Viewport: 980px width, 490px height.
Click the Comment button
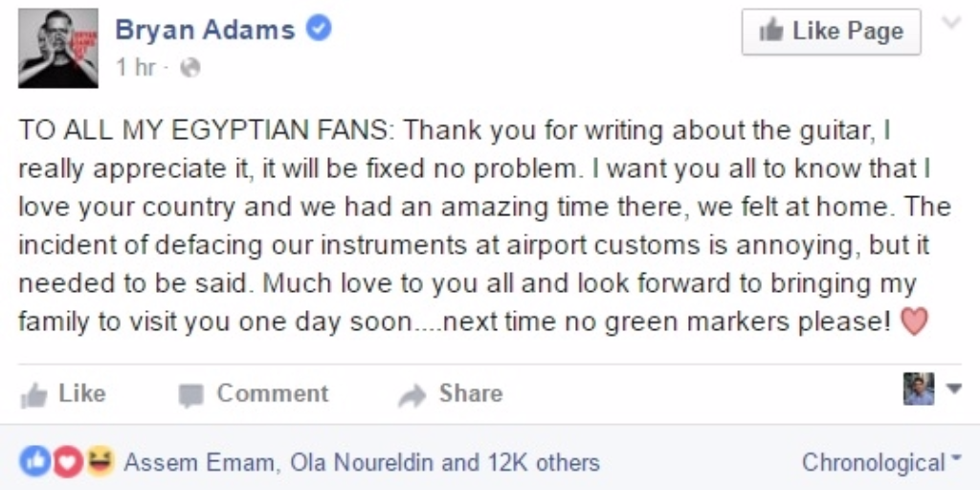253,393
